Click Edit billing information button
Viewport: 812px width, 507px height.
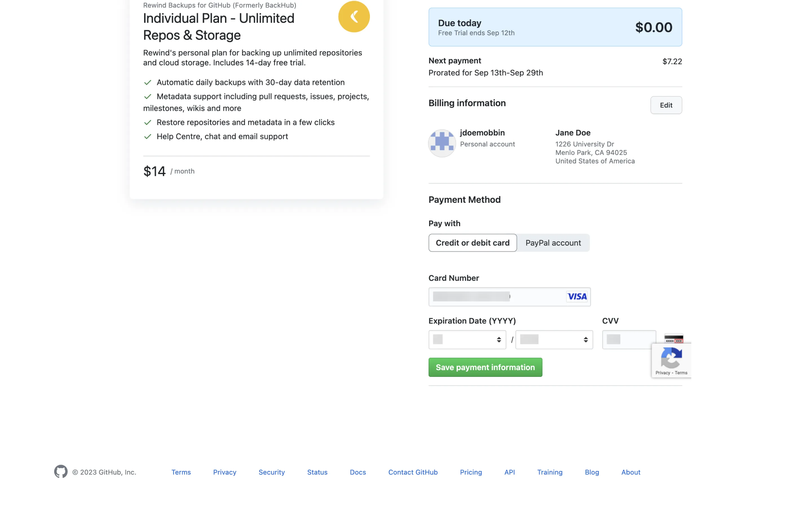click(666, 105)
